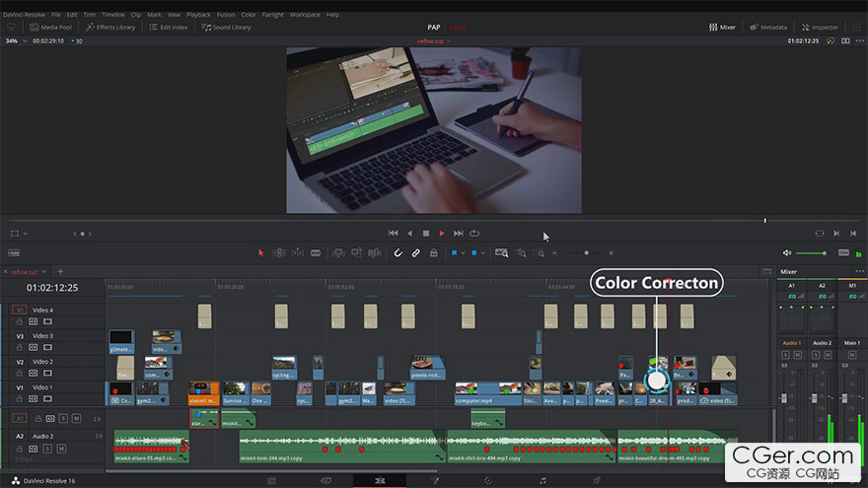Toggle Mixer panel button
Image resolution: width=868 pixels, height=488 pixels.
(722, 28)
